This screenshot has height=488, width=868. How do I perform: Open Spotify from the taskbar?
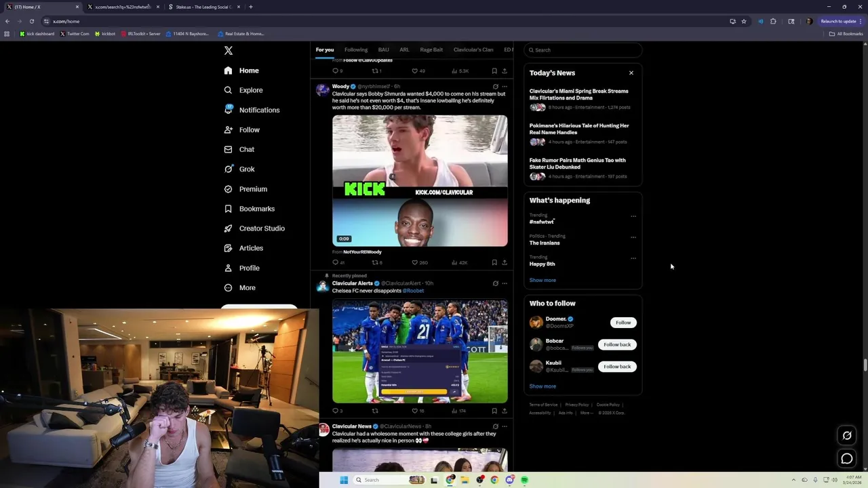(x=525, y=480)
